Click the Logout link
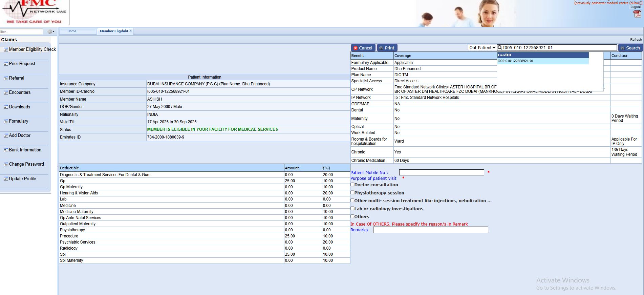 635,7
